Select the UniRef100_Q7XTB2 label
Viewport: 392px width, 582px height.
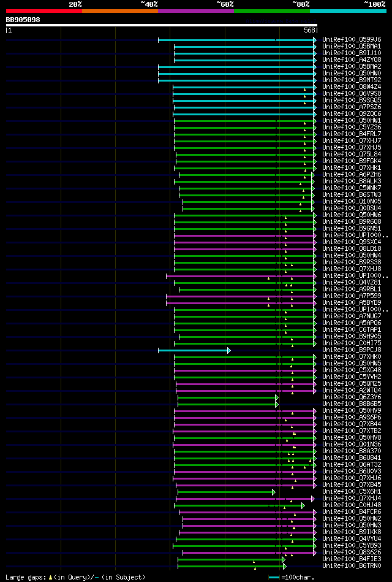[x=352, y=431]
